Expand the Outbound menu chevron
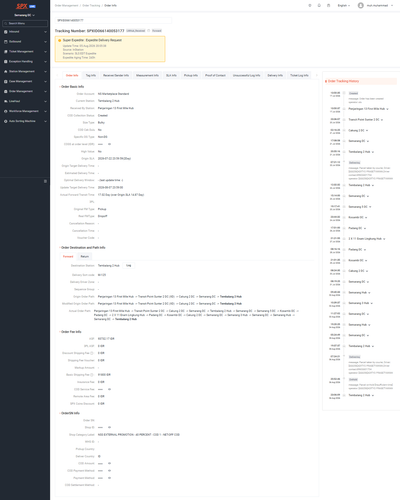The height and width of the screenshot is (500, 400). coord(45,42)
